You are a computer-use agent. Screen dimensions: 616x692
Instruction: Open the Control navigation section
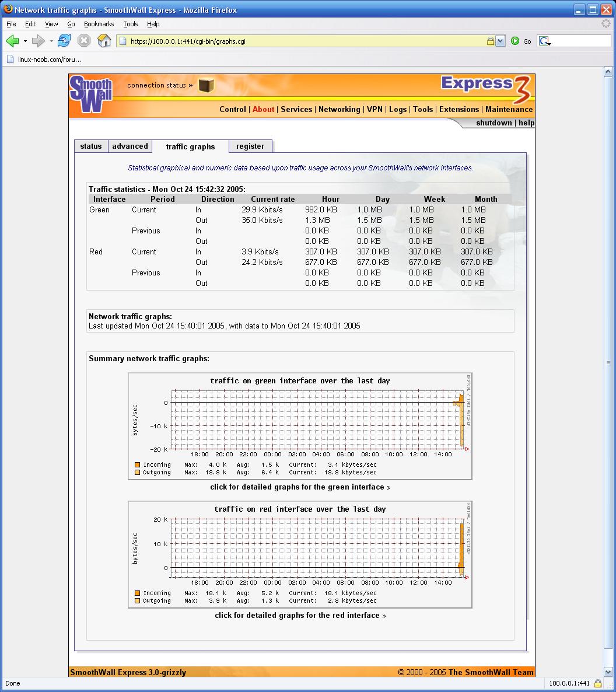(233, 110)
